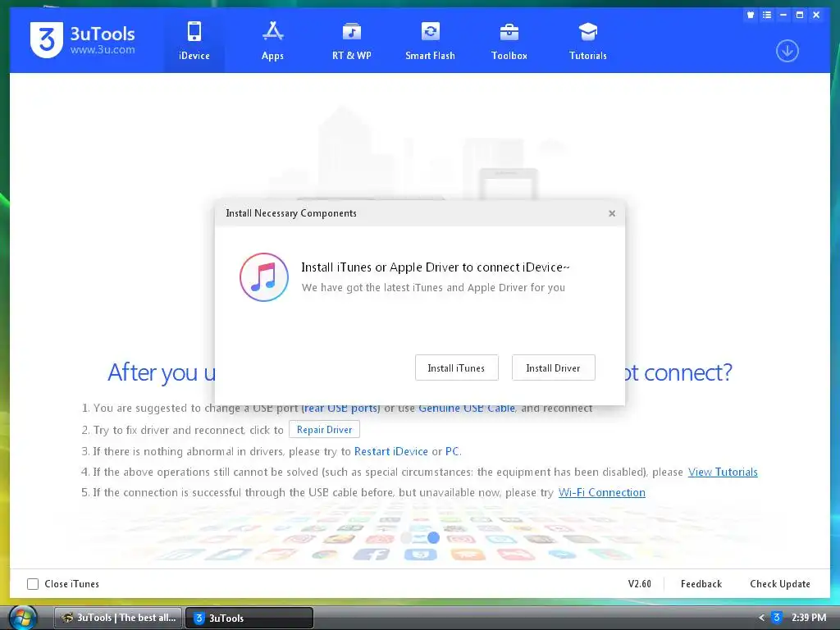Select the 3uTools app taskbar button
The height and width of the screenshot is (630, 840).
coord(249,618)
